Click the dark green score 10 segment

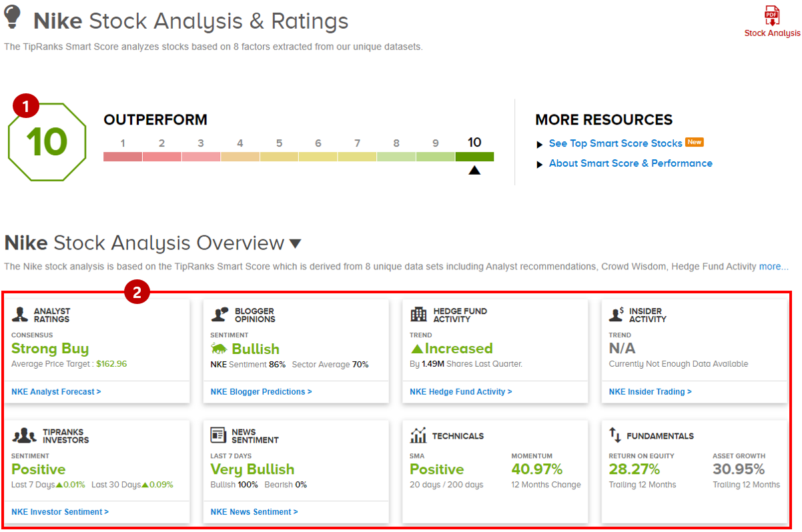coord(474,157)
